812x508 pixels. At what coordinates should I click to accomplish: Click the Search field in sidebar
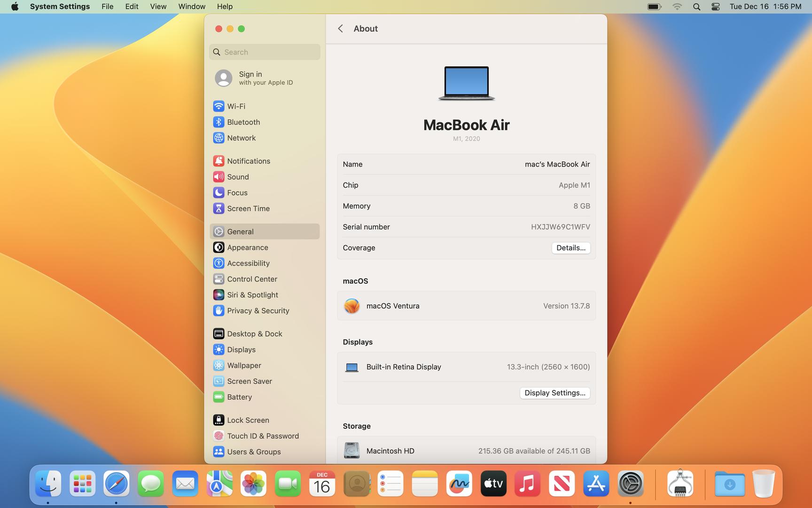(x=265, y=52)
